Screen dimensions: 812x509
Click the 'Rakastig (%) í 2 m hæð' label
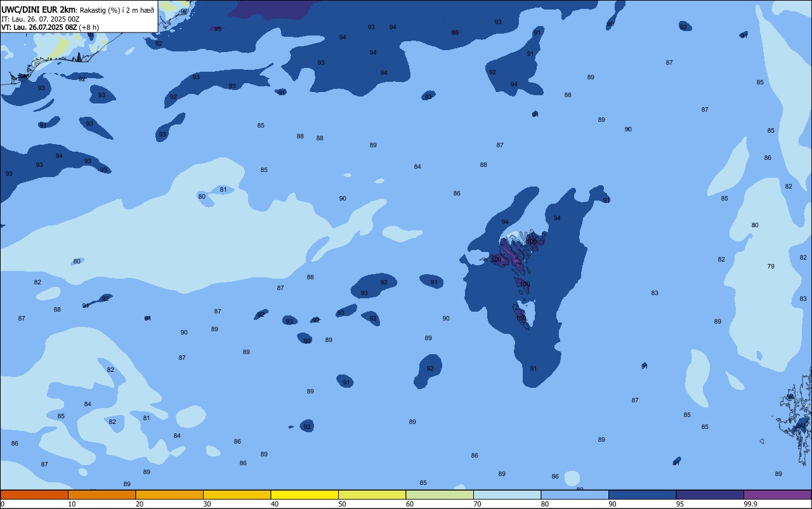click(x=117, y=10)
